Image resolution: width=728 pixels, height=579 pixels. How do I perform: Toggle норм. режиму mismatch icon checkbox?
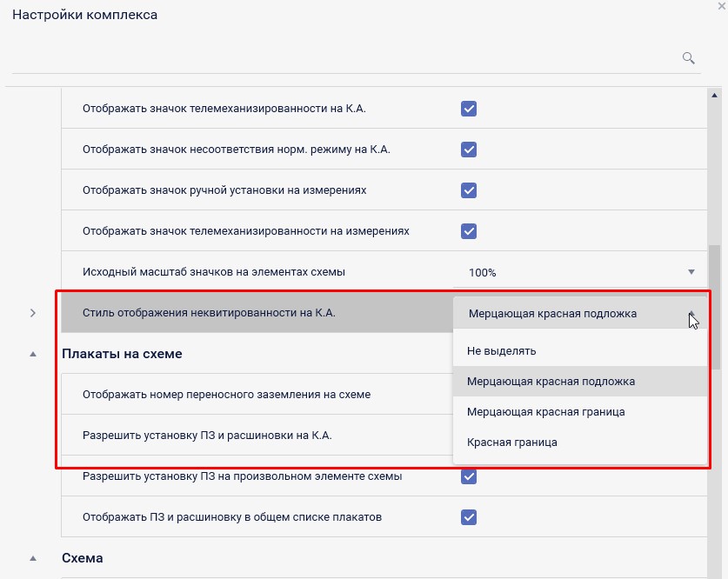[469, 149]
